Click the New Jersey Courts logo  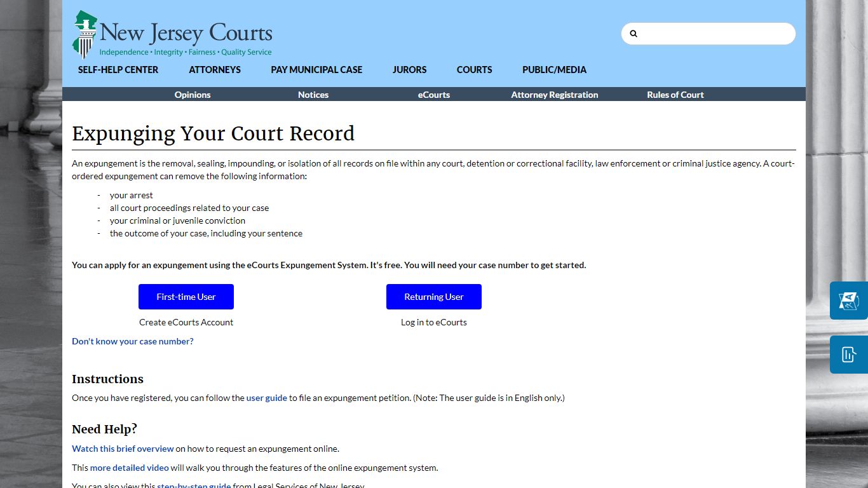pos(172,34)
